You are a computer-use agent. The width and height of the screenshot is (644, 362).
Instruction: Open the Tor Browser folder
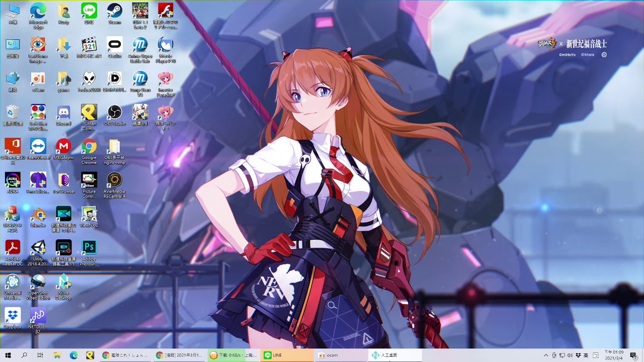tap(63, 183)
